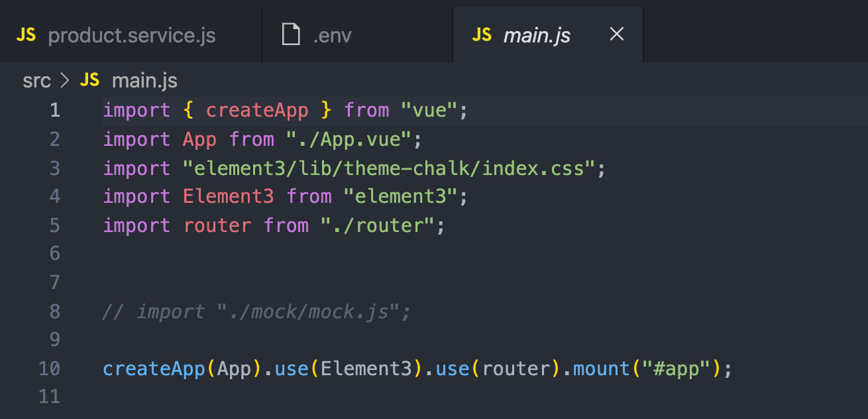The image size is (868, 419).
Task: Click router argument on line 10
Action: 515,368
